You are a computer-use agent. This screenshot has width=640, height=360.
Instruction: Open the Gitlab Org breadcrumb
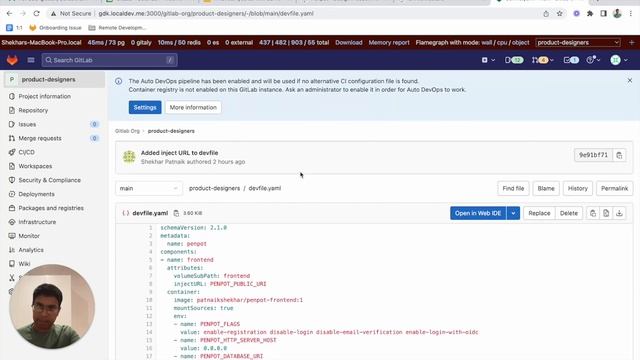(127, 131)
